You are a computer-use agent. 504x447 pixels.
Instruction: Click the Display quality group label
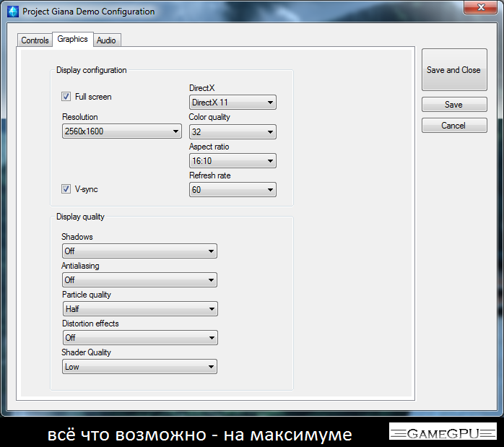[x=80, y=217]
